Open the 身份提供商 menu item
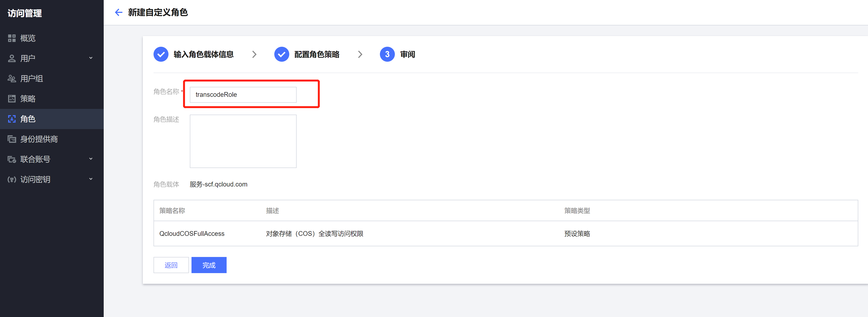 point(39,139)
